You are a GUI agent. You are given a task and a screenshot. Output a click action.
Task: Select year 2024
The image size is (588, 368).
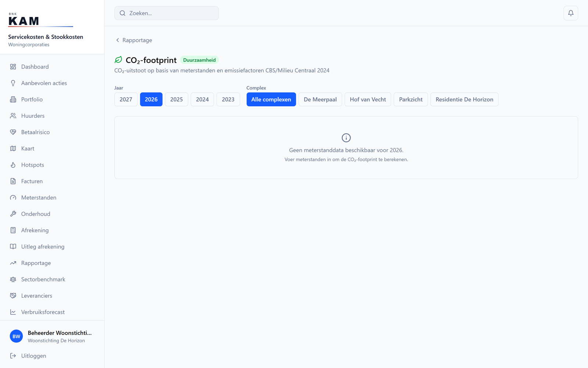(202, 99)
